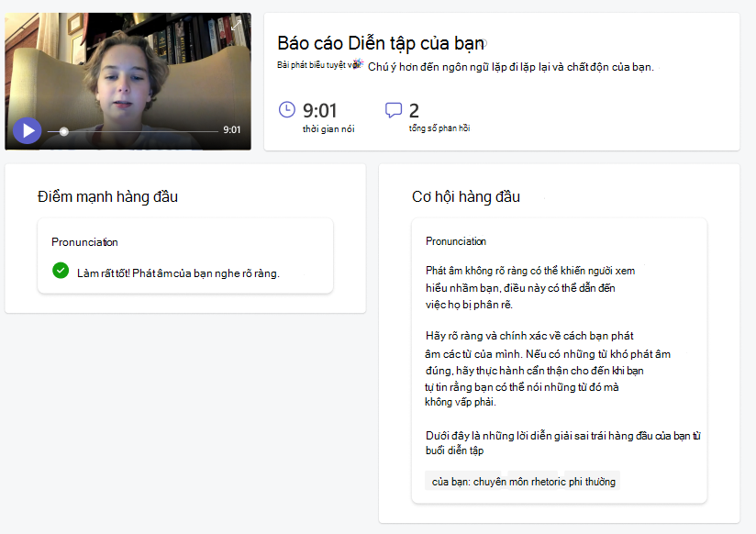Click the "Điểm mạnh hàng đầu" heading

pyautogui.click(x=107, y=197)
